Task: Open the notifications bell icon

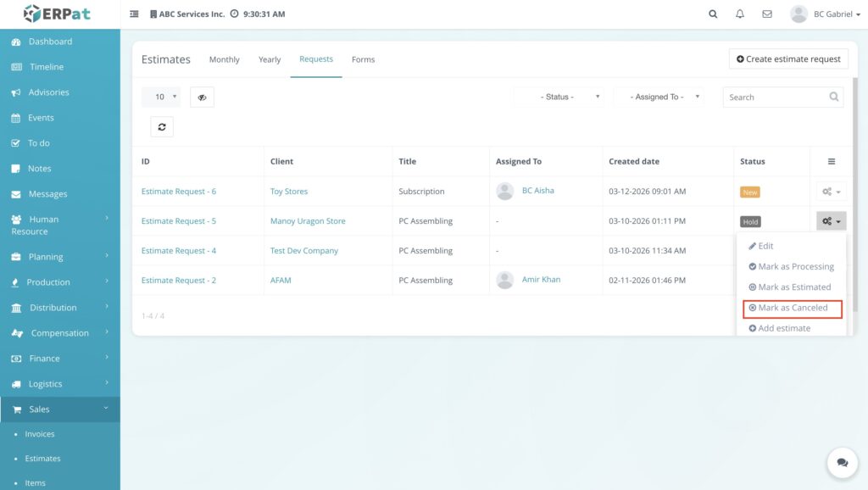Action: [x=740, y=14]
